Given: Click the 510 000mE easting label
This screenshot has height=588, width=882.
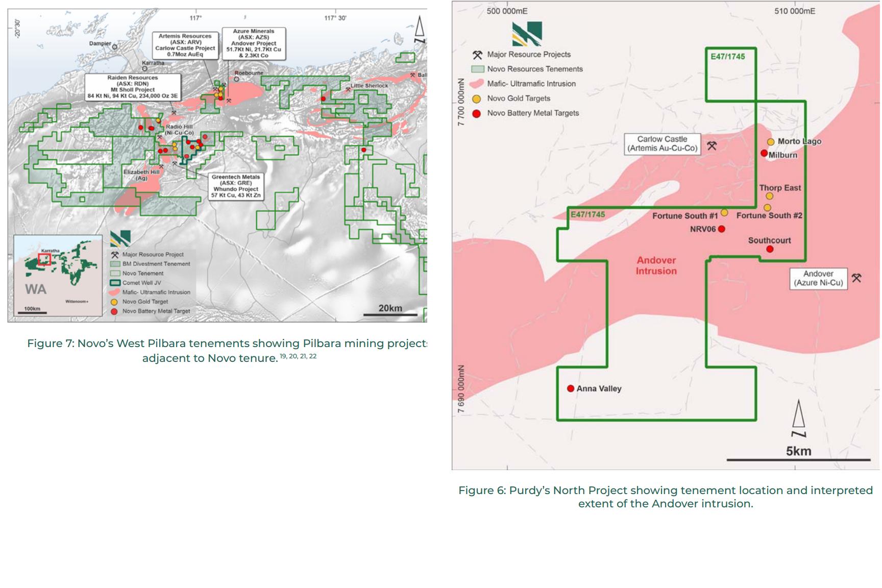Looking at the screenshot, I should (795, 11).
